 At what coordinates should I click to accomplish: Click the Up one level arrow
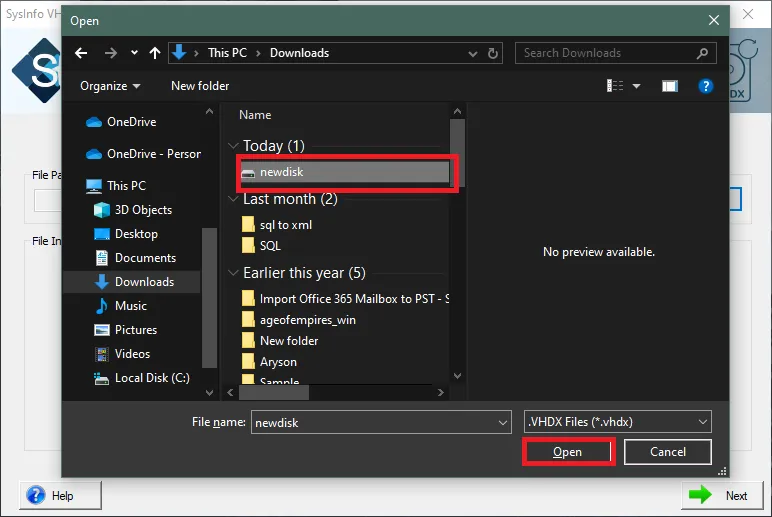click(x=154, y=53)
